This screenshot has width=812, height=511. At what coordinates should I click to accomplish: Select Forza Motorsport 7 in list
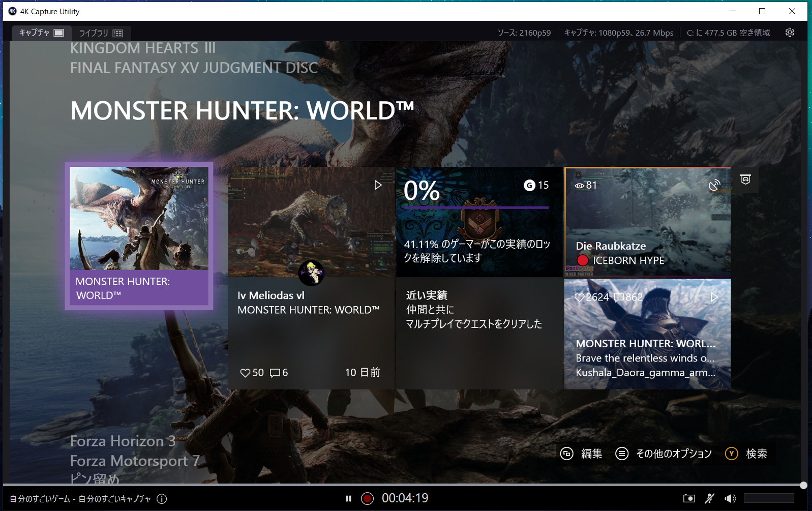point(135,461)
